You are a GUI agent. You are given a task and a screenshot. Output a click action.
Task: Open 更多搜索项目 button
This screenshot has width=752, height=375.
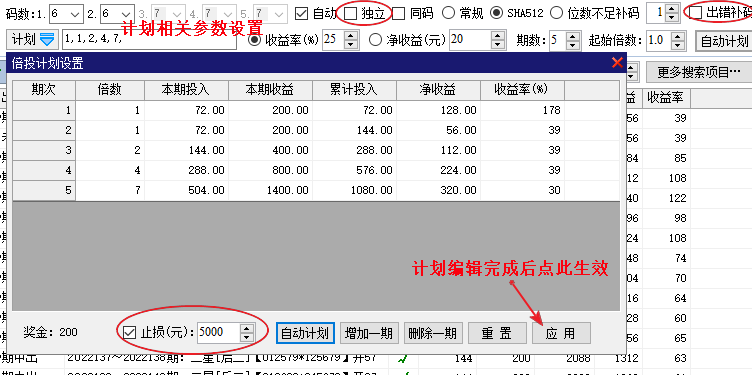699,72
